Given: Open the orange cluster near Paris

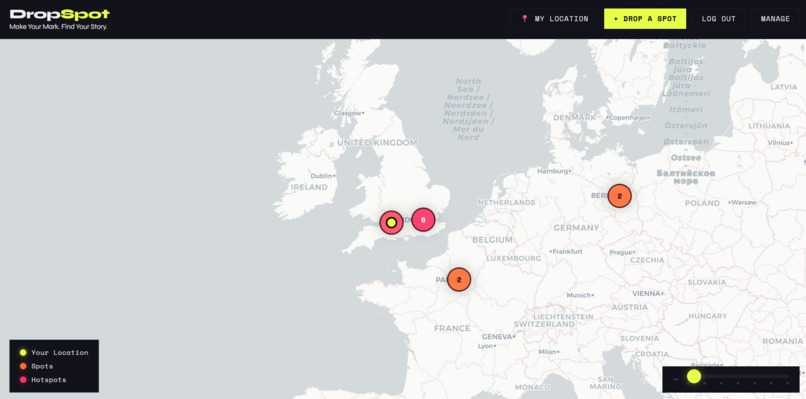Looking at the screenshot, I should pos(459,280).
